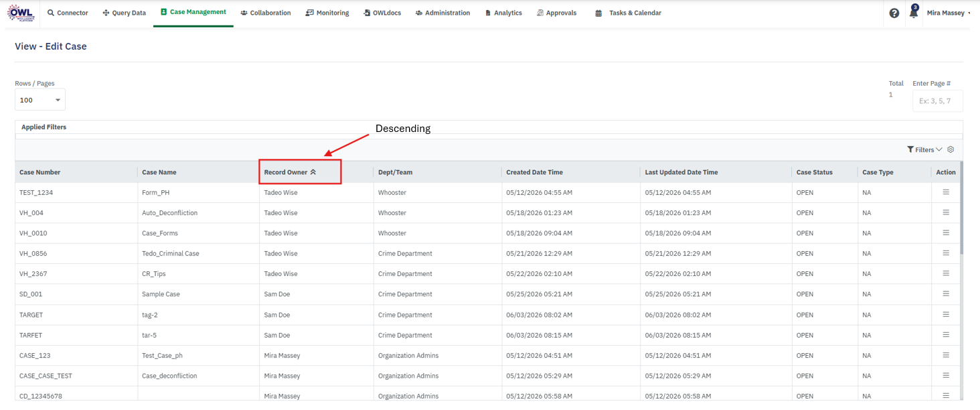Image resolution: width=980 pixels, height=410 pixels.
Task: Click Tedo_Criminal Case name cell
Action: click(x=171, y=253)
